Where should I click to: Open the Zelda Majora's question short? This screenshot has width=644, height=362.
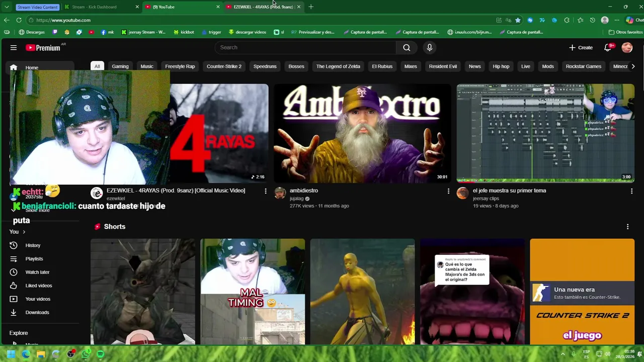[x=472, y=292]
